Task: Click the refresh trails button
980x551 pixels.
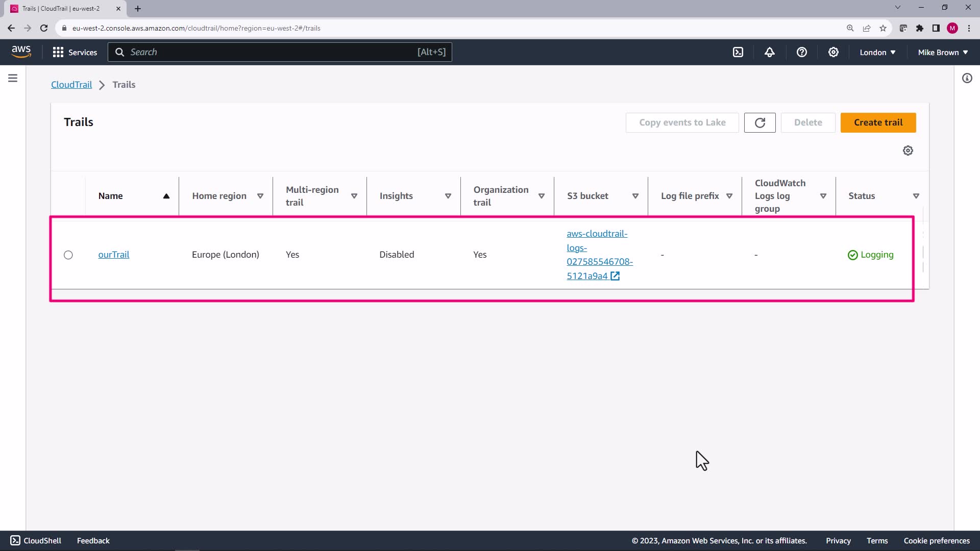Action: [x=759, y=122]
